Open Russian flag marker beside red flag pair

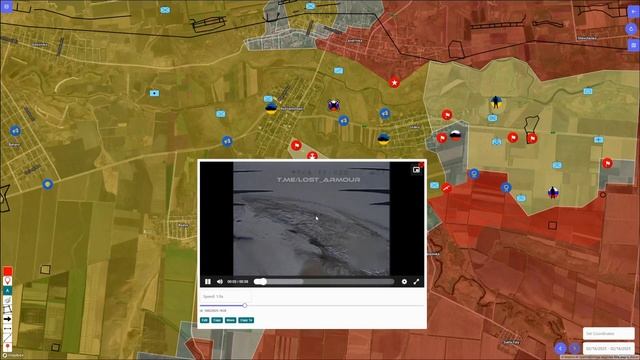point(456,135)
